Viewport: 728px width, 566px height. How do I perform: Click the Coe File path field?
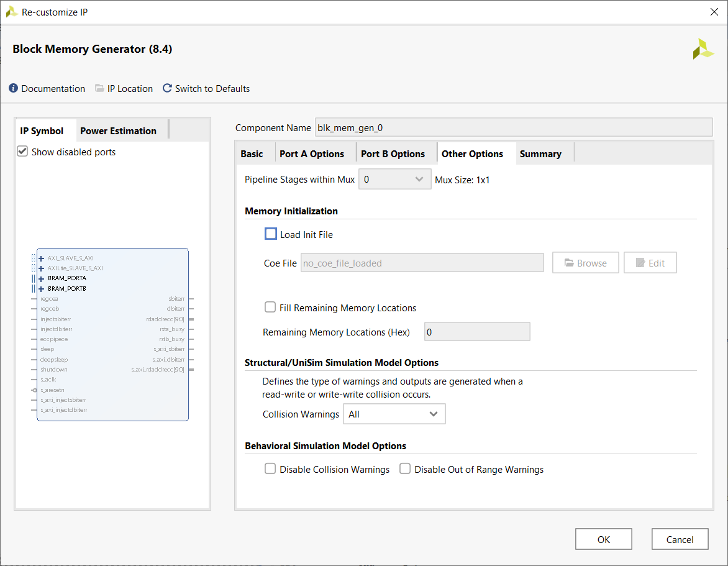pos(422,263)
